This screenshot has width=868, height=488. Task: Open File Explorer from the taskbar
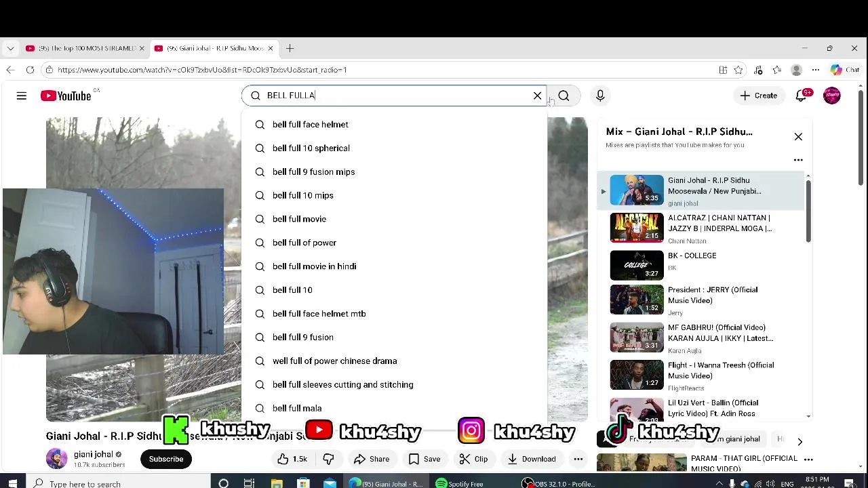pyautogui.click(x=277, y=483)
